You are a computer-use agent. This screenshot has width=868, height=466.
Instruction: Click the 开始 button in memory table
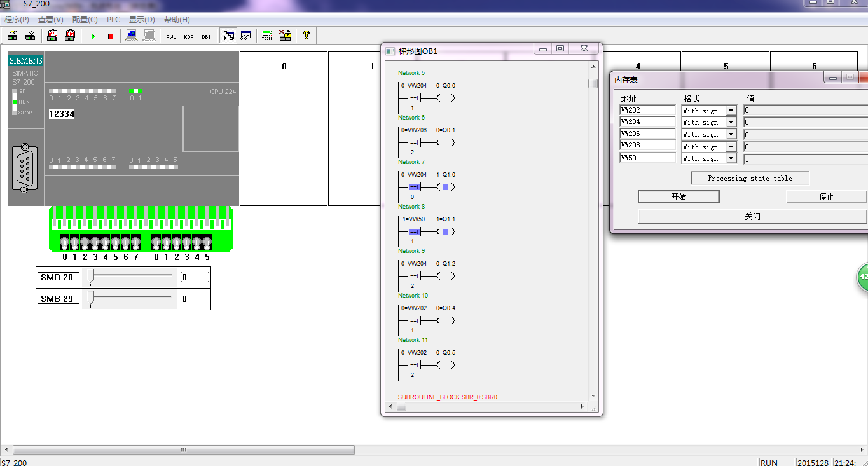coord(679,197)
